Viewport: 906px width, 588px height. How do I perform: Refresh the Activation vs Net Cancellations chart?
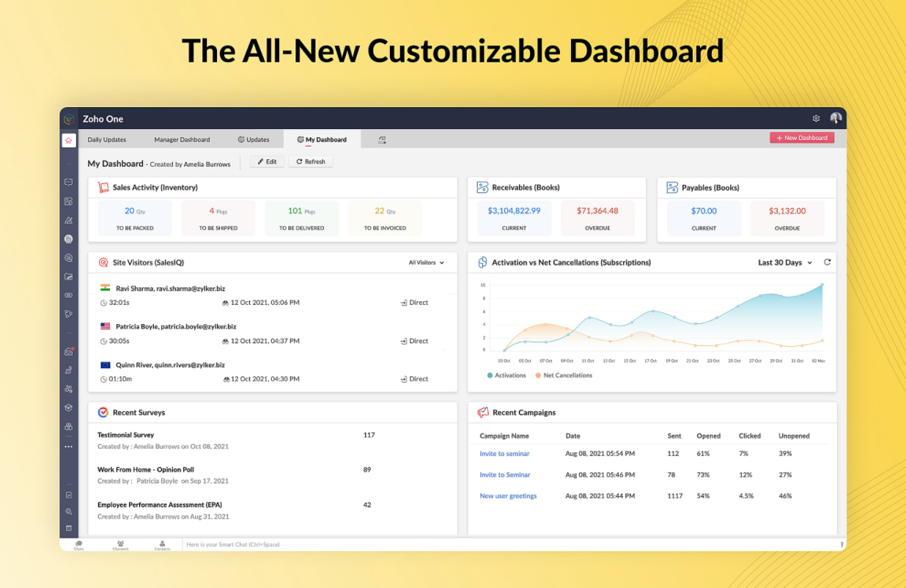tap(828, 262)
